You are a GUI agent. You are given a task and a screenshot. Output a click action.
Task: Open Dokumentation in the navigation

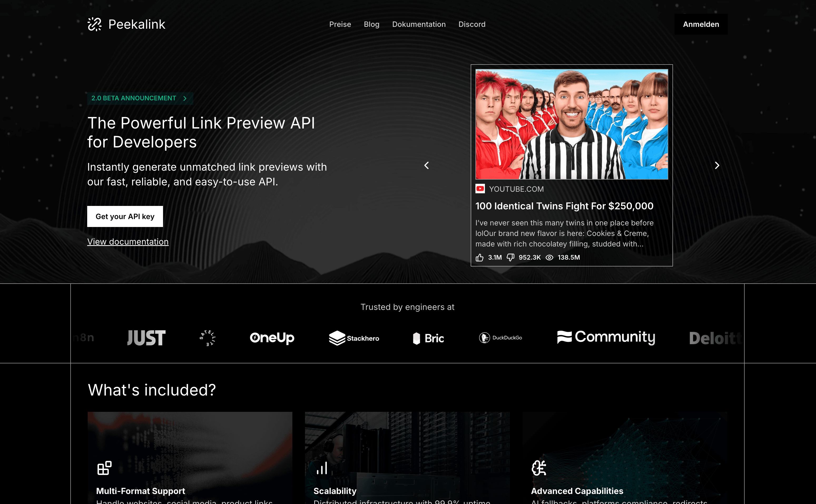click(x=419, y=24)
